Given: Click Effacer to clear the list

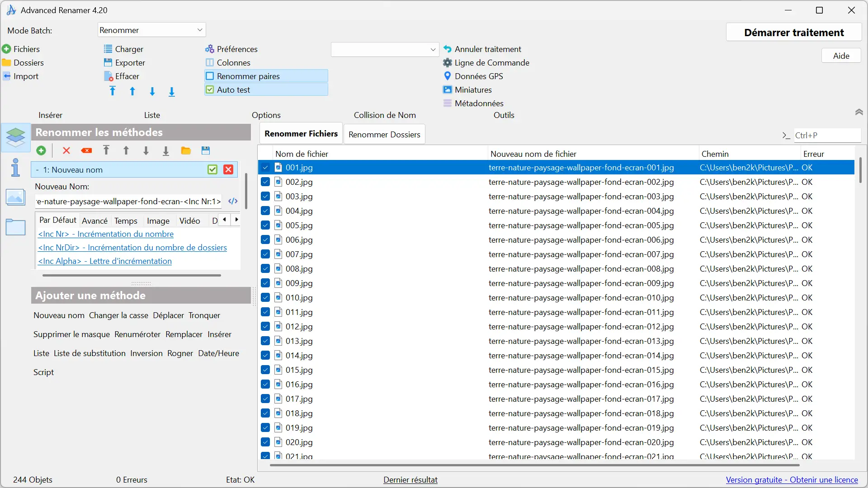Looking at the screenshot, I should point(122,76).
